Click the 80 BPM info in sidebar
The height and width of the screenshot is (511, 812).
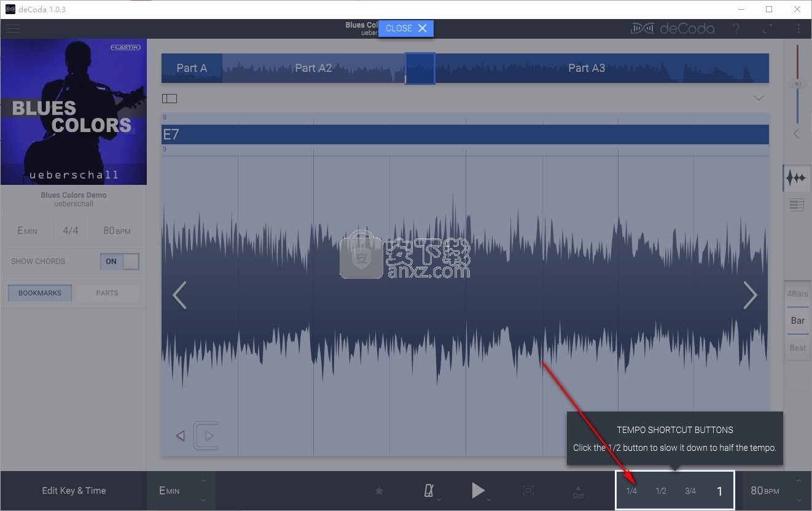pos(117,231)
